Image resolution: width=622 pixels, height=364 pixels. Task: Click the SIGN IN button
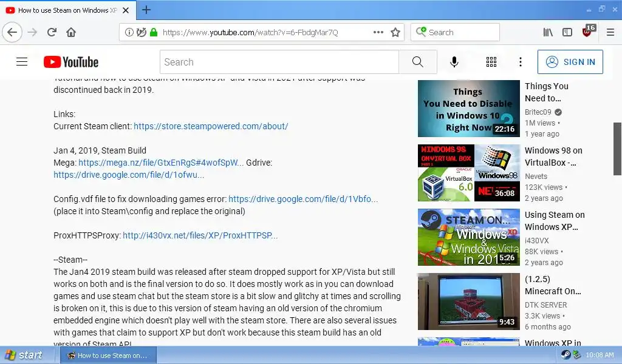coord(570,62)
